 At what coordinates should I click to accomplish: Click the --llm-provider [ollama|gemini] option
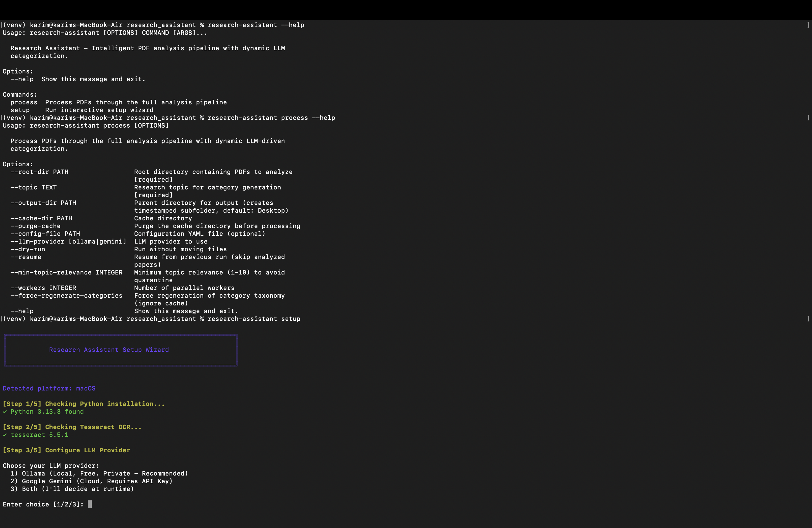pyautogui.click(x=68, y=241)
